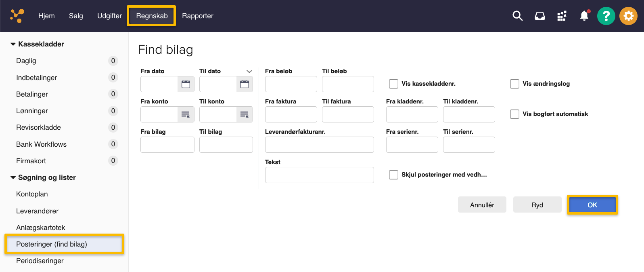
Task: Open the notifications bell
Action: coord(584,16)
